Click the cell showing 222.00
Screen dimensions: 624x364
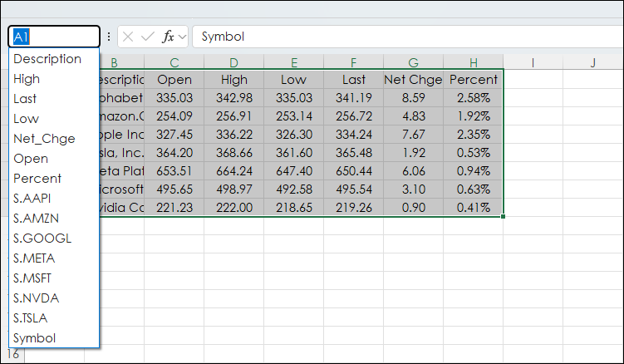[234, 208]
